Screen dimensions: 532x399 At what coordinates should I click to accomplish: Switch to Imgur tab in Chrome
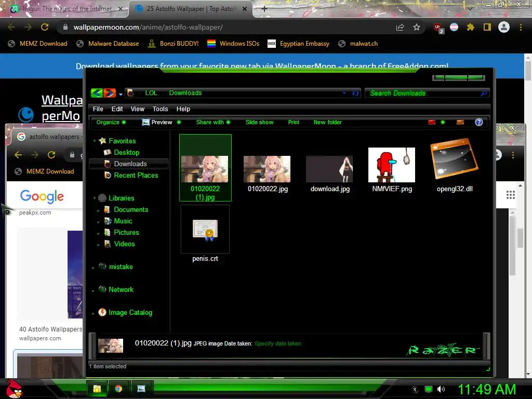[64, 9]
